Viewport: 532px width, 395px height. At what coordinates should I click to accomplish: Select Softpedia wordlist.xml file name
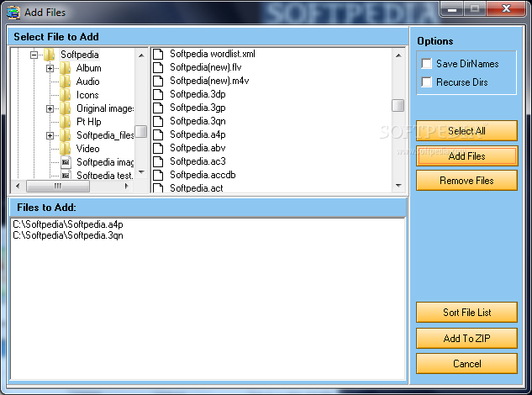[213, 54]
